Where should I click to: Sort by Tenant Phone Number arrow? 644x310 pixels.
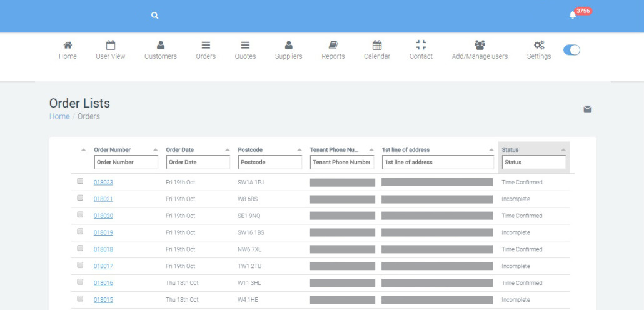click(x=371, y=150)
